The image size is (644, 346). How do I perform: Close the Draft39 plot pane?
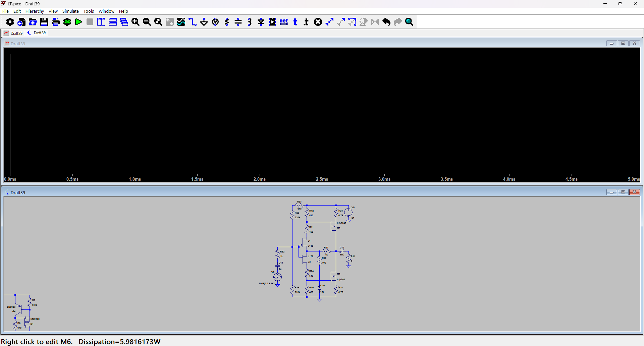(x=634, y=43)
